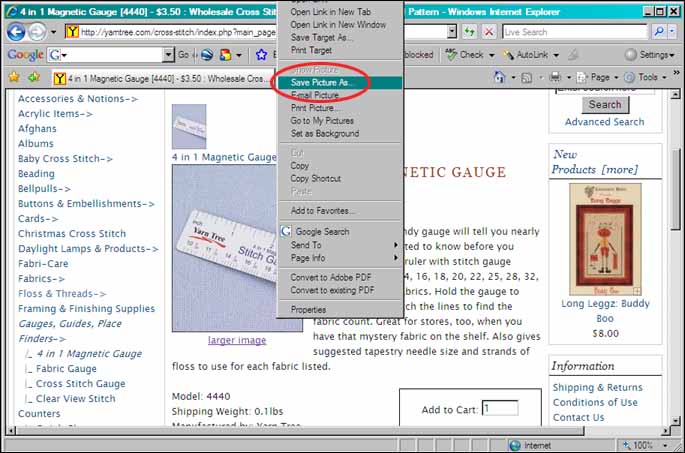The height and width of the screenshot is (453, 685).
Task: Open Google toolbar Settings menu
Action: 650,55
